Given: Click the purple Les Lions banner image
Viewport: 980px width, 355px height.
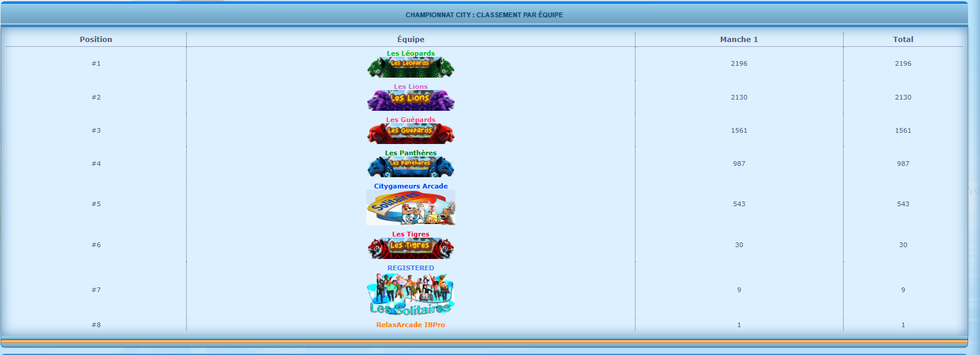Looking at the screenshot, I should coord(410,100).
